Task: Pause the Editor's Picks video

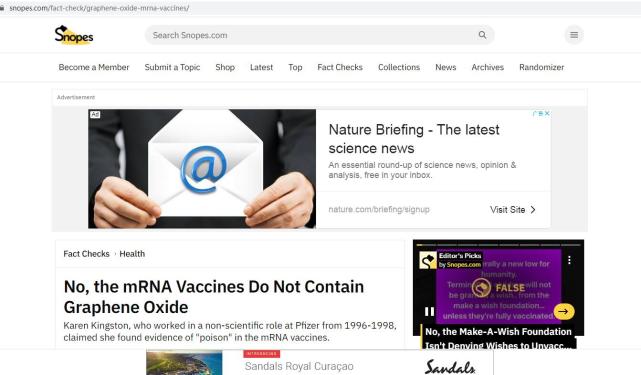Action: [x=429, y=311]
